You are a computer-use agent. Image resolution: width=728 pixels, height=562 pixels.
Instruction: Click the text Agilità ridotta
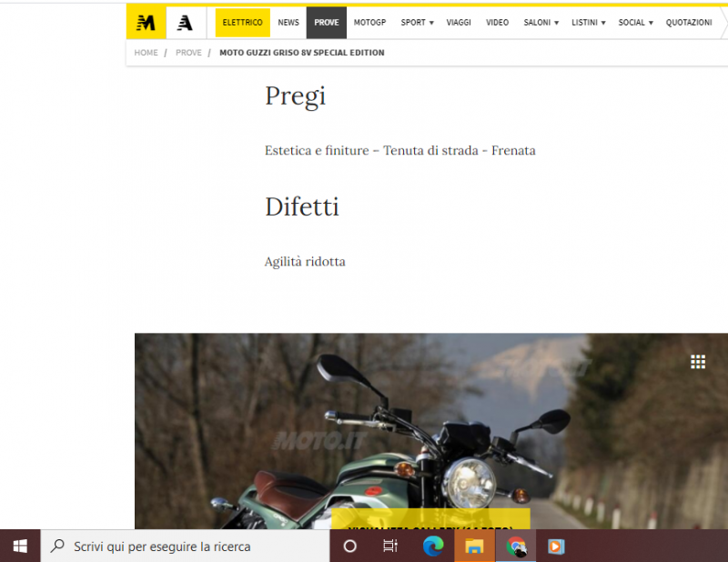coord(305,262)
